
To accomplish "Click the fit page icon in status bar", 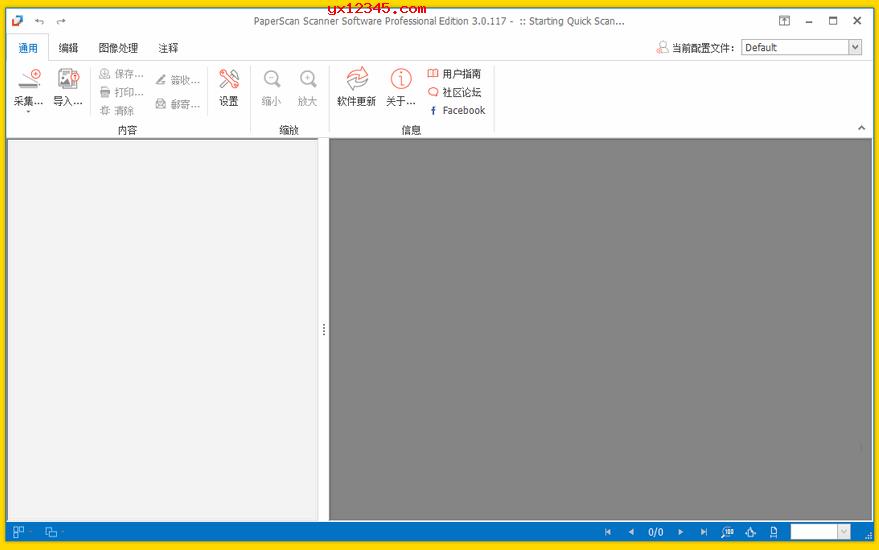I will tap(774, 531).
